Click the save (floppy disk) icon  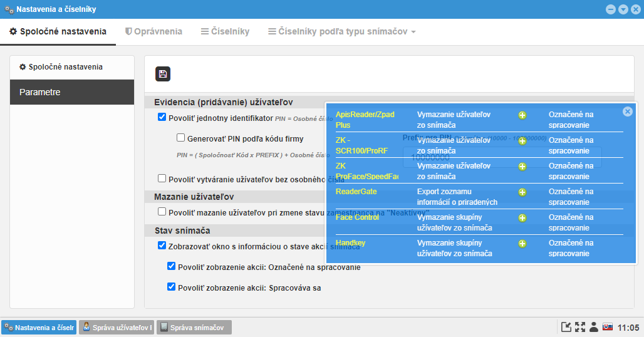pos(163,74)
